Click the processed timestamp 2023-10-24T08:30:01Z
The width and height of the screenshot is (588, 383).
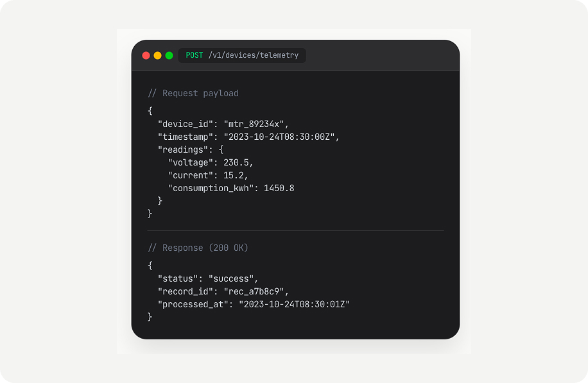[295, 304]
